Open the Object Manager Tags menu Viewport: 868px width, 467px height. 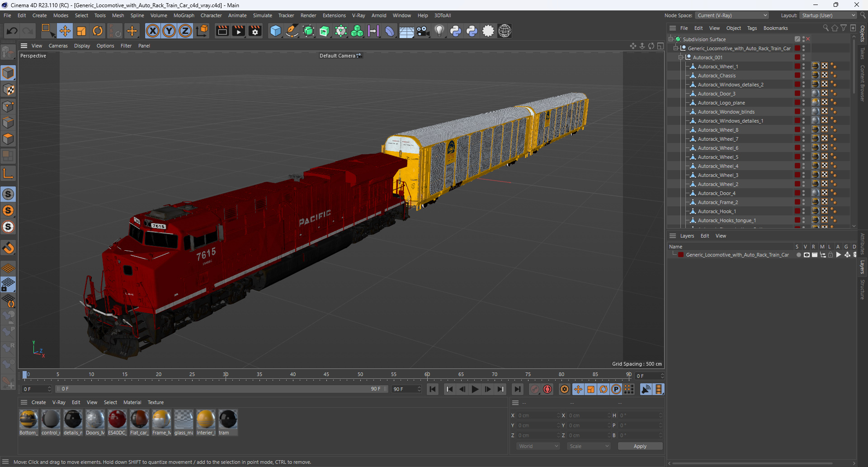tap(752, 28)
